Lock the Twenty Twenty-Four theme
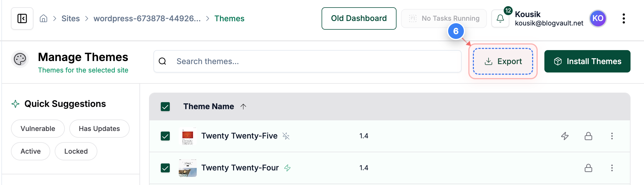Image resolution: width=644 pixels, height=185 pixels. coord(588,168)
